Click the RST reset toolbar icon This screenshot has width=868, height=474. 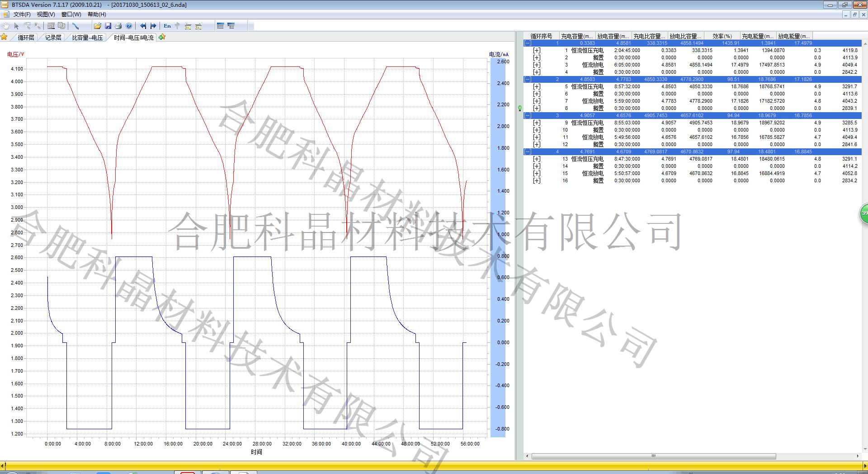pos(51,26)
